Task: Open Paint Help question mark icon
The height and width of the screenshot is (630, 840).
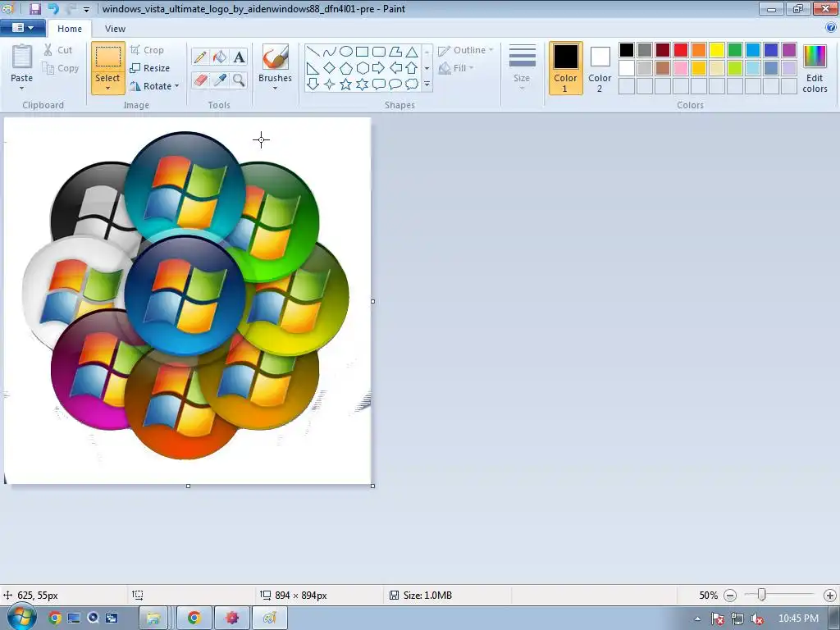Action: click(x=831, y=28)
